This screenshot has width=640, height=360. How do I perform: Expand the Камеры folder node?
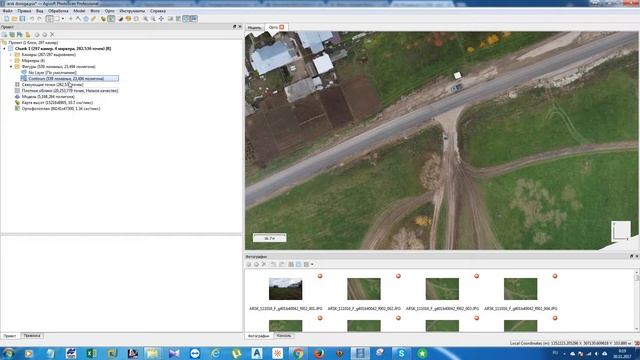11,54
